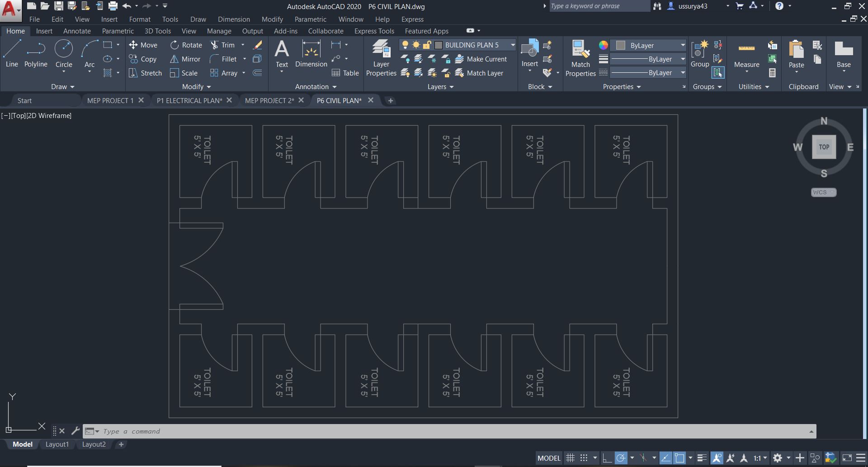Click the Group tool
Screen dimensions: 868x467
pos(700,53)
